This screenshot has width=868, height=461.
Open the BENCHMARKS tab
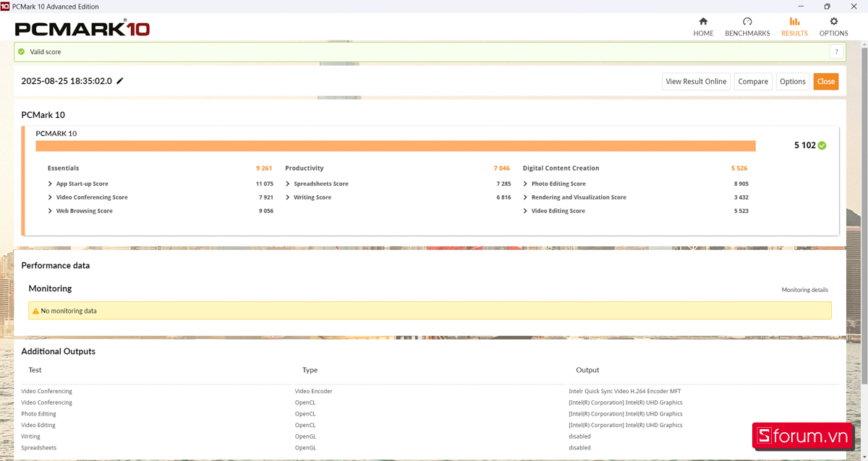coord(747,27)
